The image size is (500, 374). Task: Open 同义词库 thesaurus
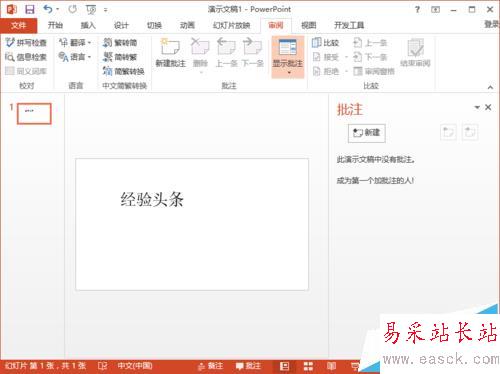pyautogui.click(x=26, y=71)
